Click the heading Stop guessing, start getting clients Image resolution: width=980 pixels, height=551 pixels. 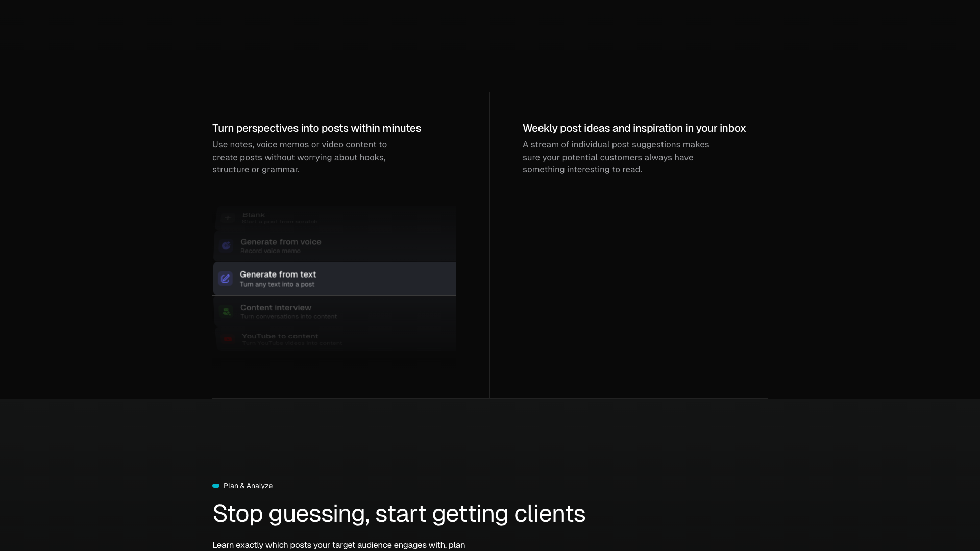399,514
